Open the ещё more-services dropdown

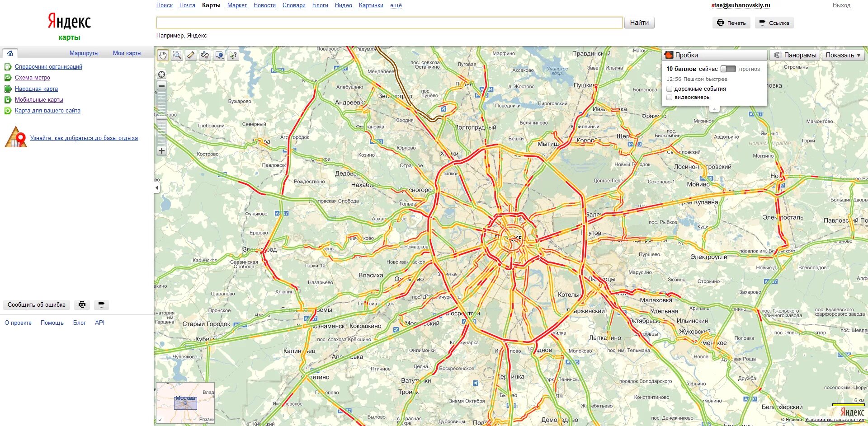pyautogui.click(x=396, y=5)
